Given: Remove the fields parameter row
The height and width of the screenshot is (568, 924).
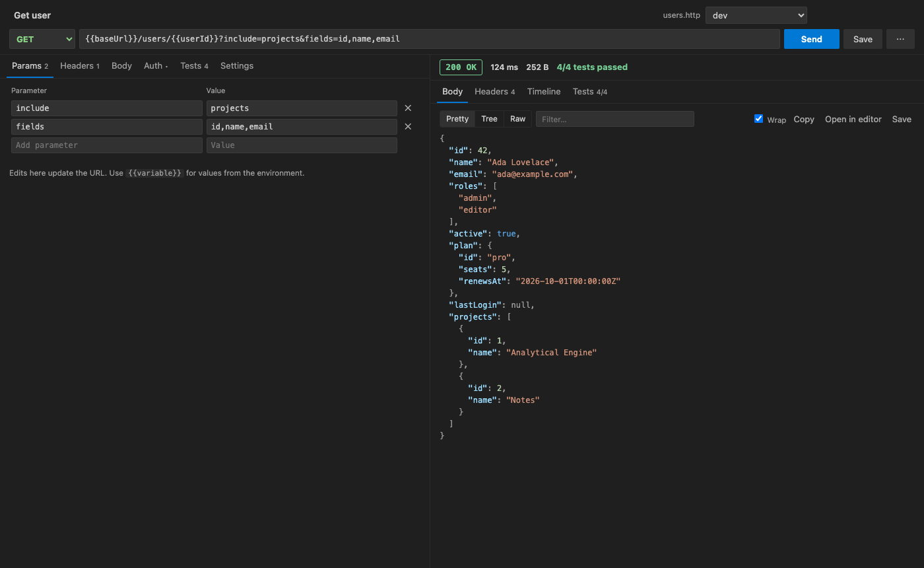Looking at the screenshot, I should (x=408, y=127).
